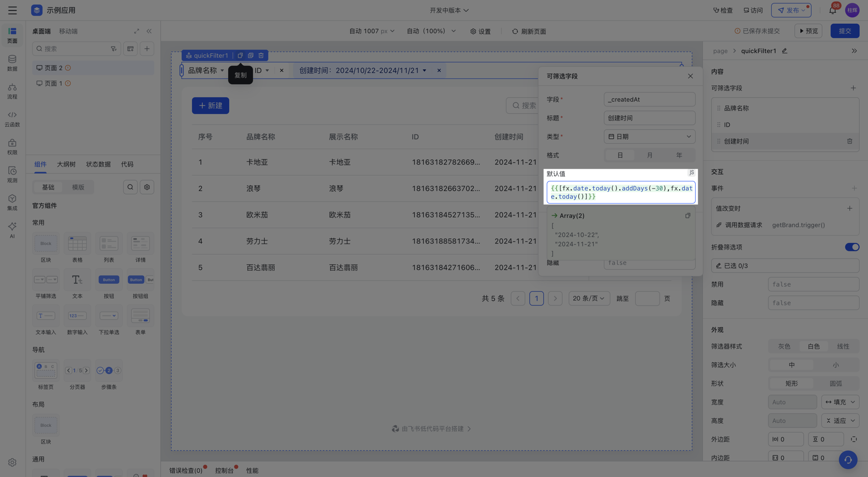Set shape to 圆弧
Screen dimensions: 868x477
click(x=836, y=383)
